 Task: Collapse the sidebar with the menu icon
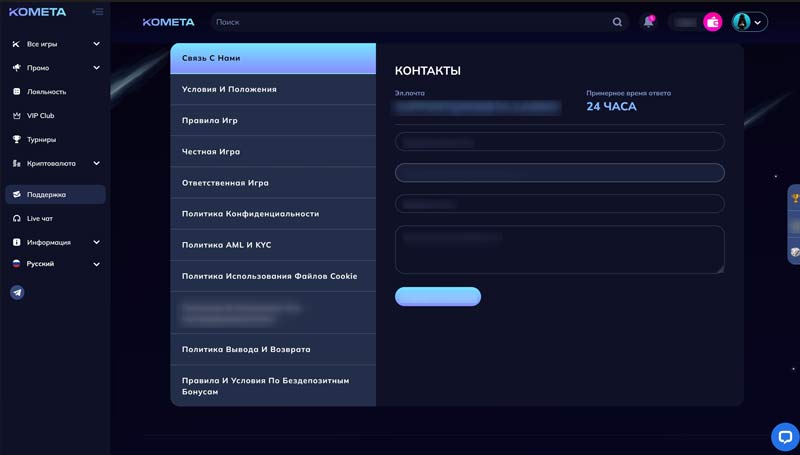click(97, 12)
